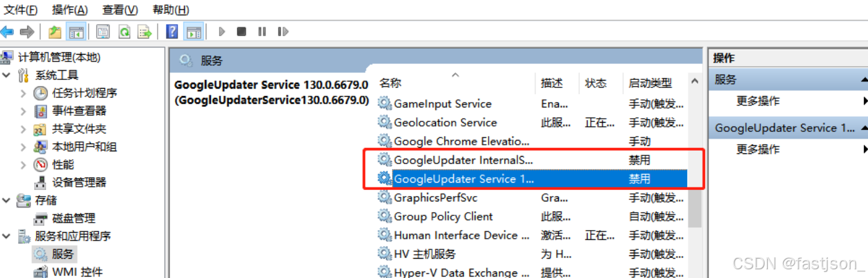Image resolution: width=868 pixels, height=278 pixels.
Task: Open the 操作(A) menu
Action: click(70, 9)
